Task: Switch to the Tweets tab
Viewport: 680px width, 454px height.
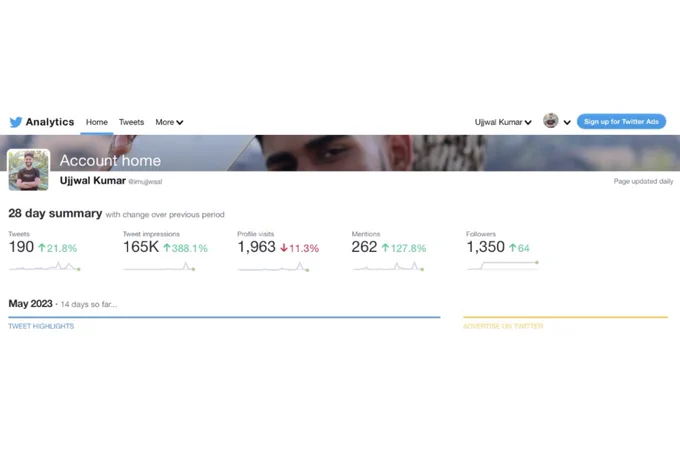Action: 131,122
